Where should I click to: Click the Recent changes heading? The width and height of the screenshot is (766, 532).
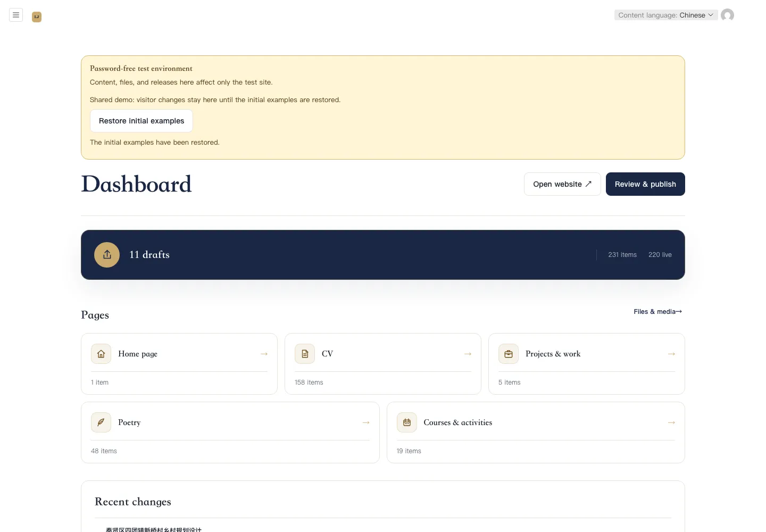pos(133,502)
